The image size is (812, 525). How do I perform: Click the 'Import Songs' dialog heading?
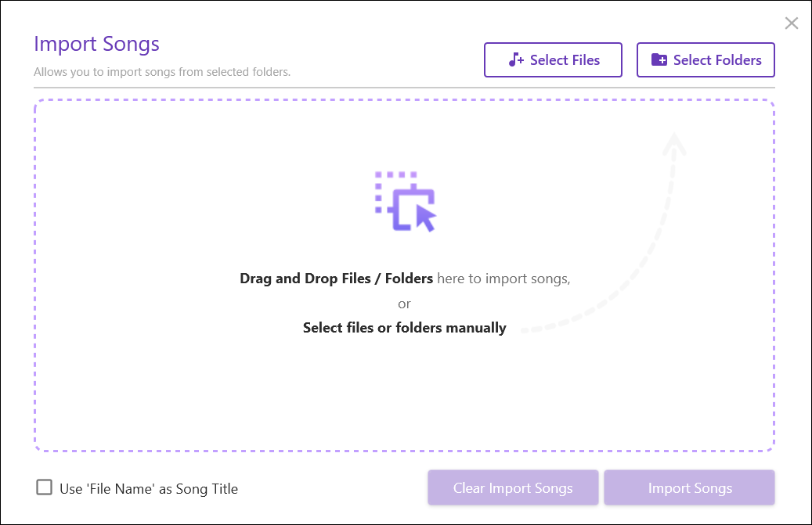click(96, 44)
